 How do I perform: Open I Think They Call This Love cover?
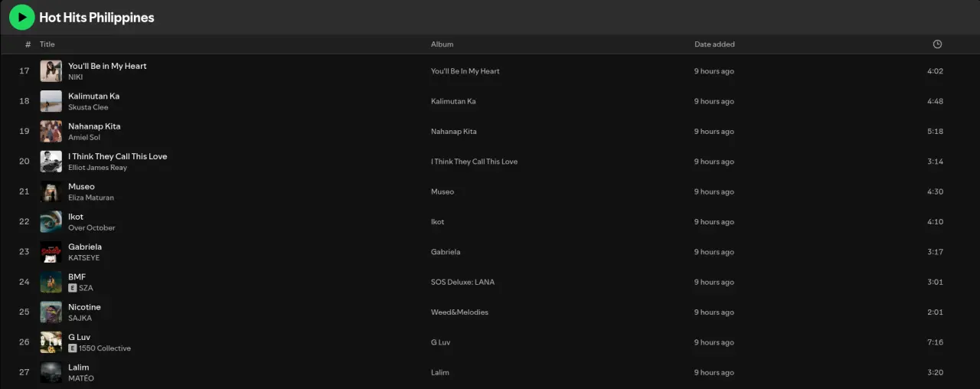tap(51, 162)
